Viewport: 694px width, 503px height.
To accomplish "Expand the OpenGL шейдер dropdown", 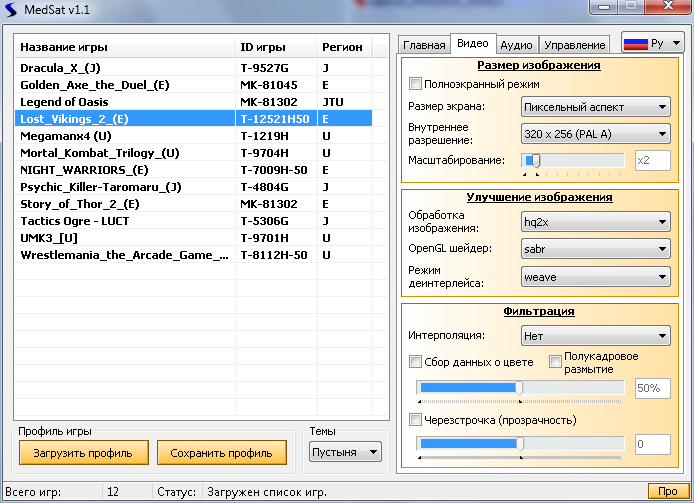I will [x=595, y=249].
